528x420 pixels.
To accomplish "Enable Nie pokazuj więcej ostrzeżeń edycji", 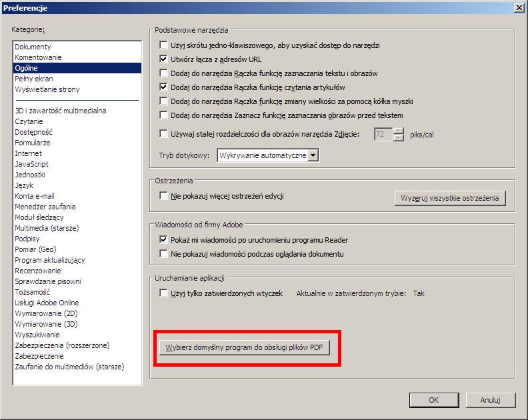I will (x=164, y=197).
